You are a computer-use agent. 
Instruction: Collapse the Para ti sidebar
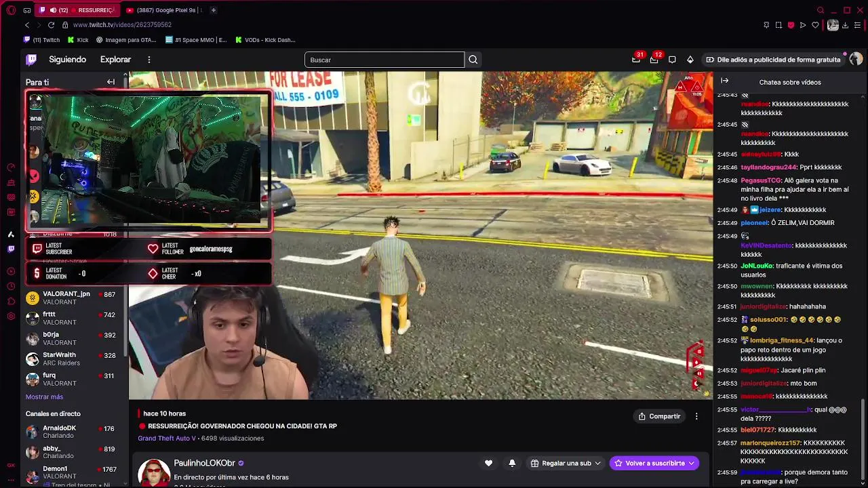point(111,82)
